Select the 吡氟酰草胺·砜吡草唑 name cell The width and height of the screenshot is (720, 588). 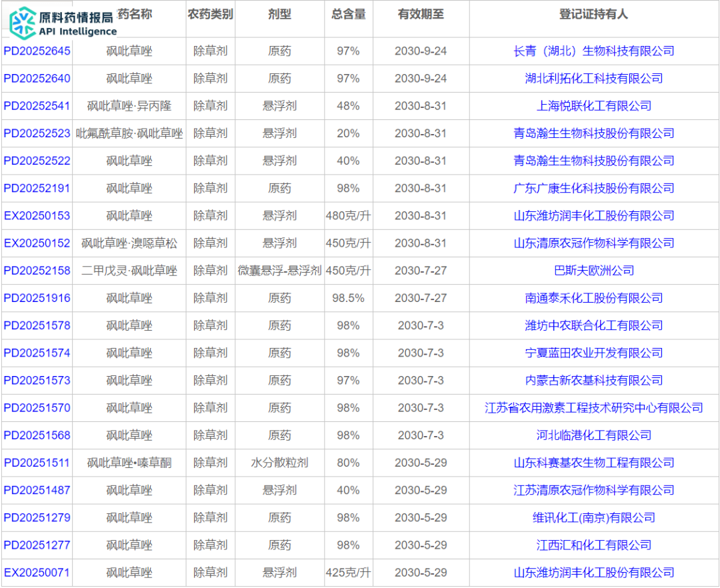129,133
